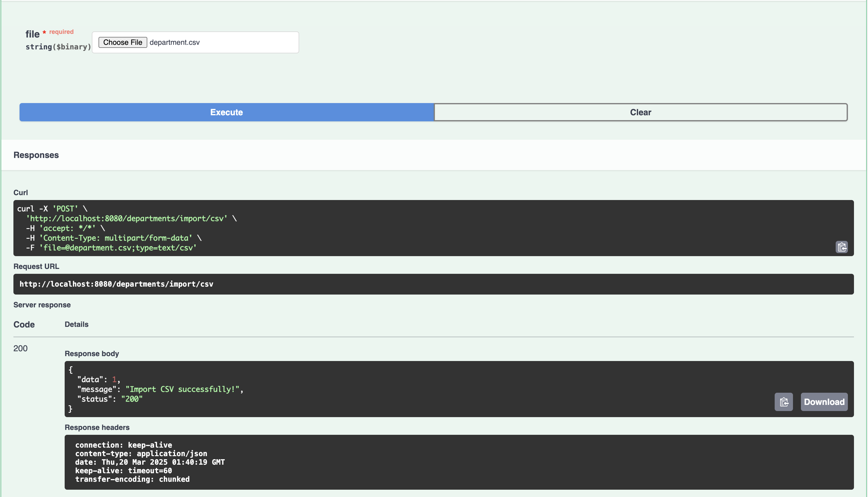Click the Responses section heading

click(36, 155)
